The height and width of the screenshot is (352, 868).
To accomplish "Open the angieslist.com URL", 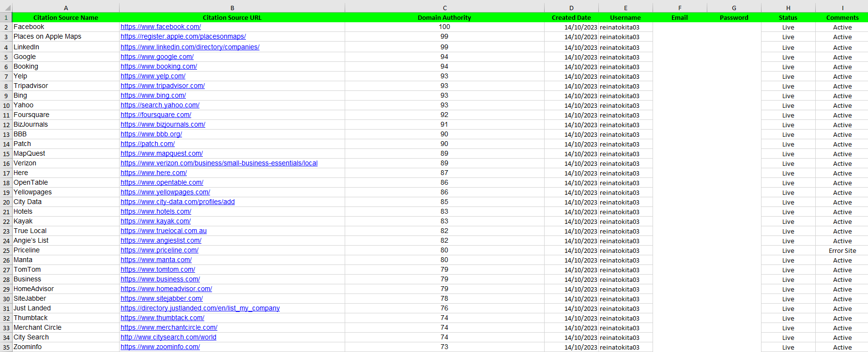I will pyautogui.click(x=161, y=241).
